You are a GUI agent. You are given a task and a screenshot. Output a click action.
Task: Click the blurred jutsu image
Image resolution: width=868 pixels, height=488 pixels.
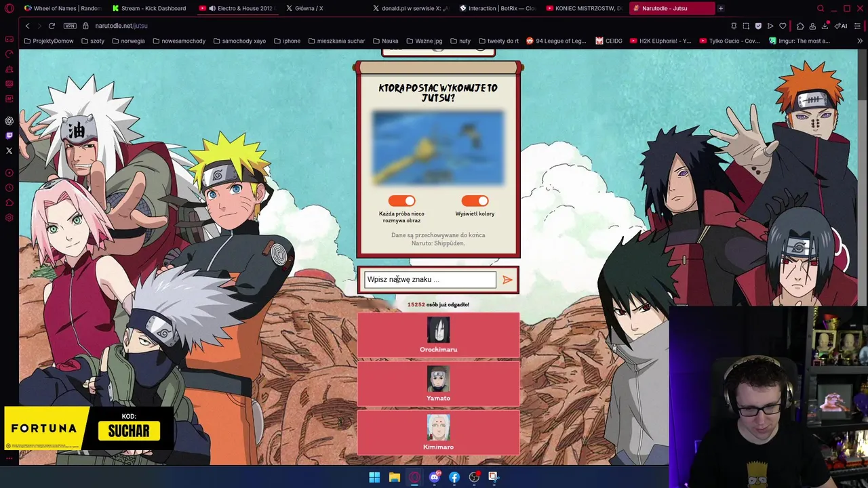[438, 148]
